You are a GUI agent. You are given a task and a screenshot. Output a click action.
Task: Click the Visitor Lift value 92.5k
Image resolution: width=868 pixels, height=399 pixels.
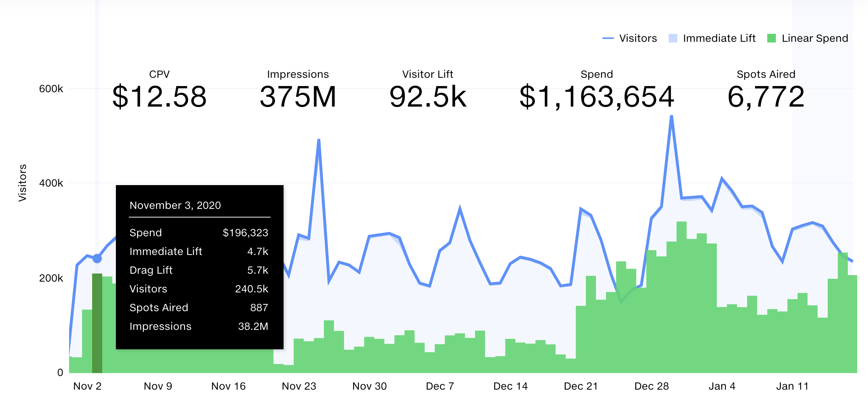(x=428, y=97)
